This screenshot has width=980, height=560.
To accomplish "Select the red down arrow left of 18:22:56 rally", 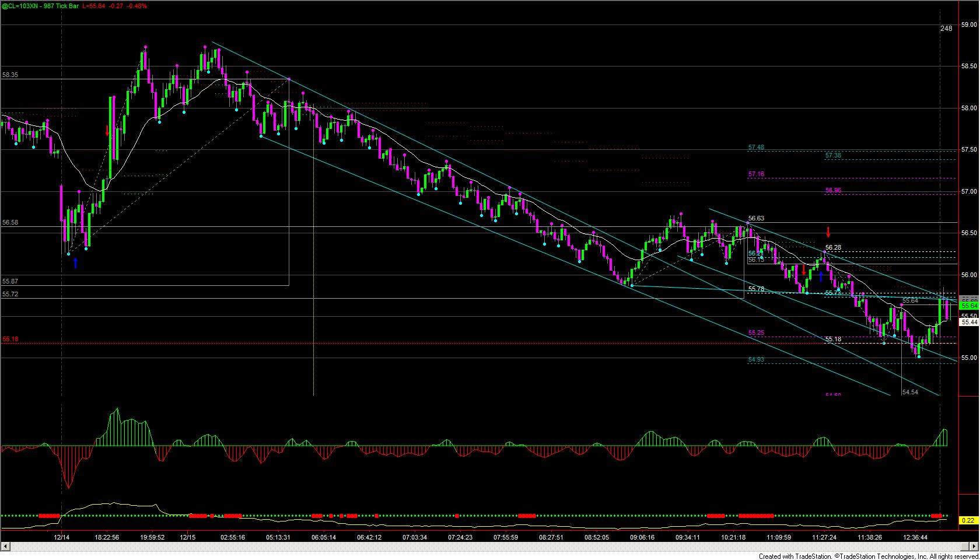I will click(x=107, y=130).
